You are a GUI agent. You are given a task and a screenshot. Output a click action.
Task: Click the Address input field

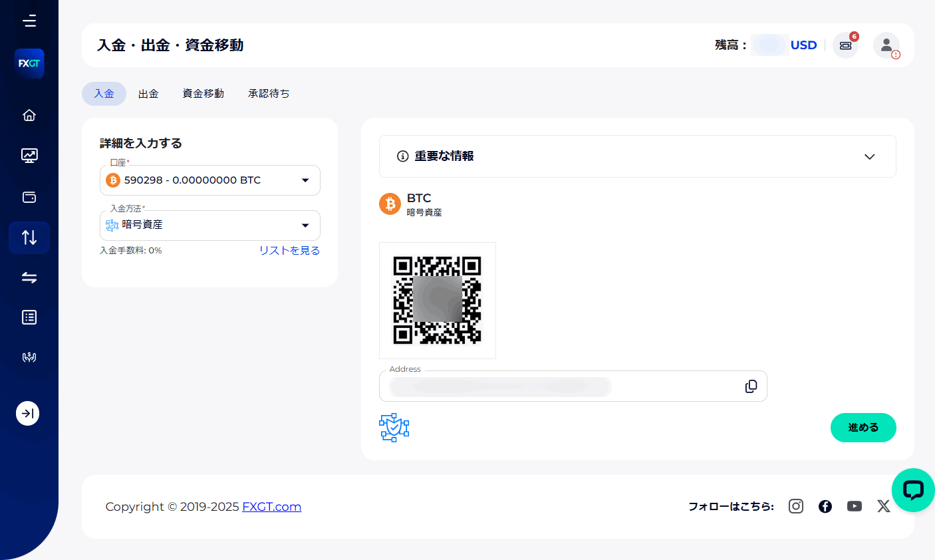coord(573,386)
